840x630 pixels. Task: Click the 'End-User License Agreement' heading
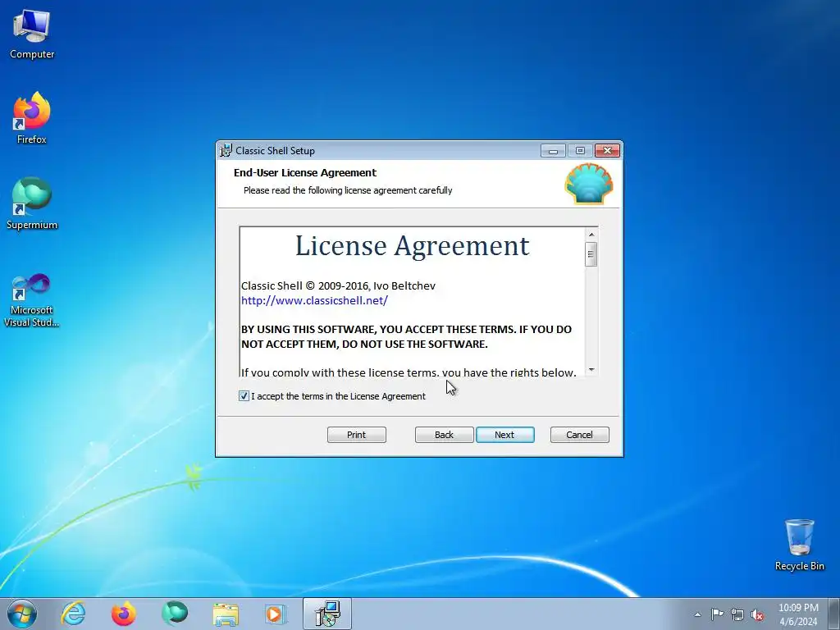[x=305, y=172]
